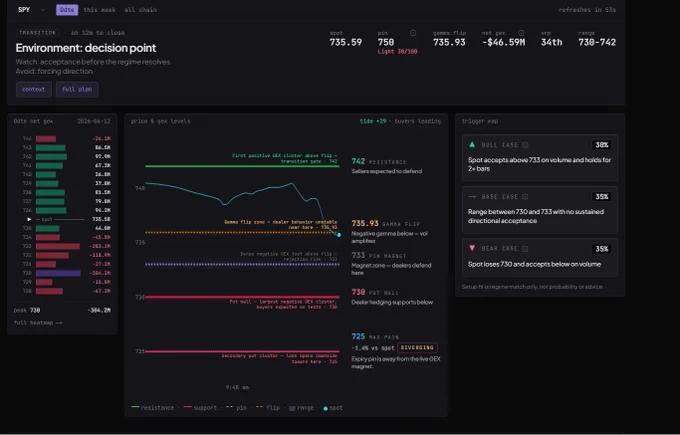The height and width of the screenshot is (435, 680).
Task: Click the spot arrow marker in gex list
Action: (29, 219)
